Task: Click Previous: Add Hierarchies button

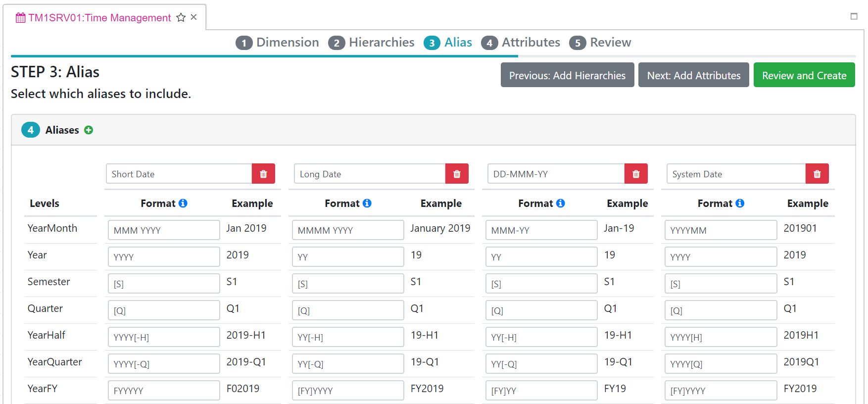Action: 567,75
